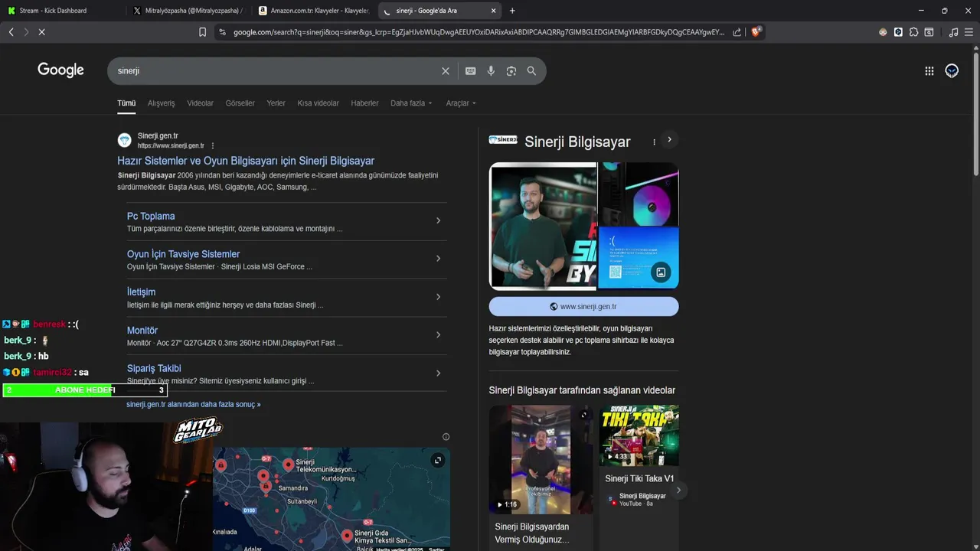
Task: Select the Tümü search tab
Action: click(126, 103)
